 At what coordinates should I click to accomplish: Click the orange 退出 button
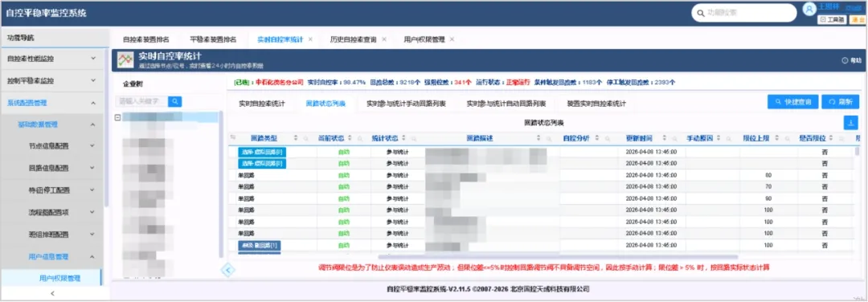click(857, 19)
